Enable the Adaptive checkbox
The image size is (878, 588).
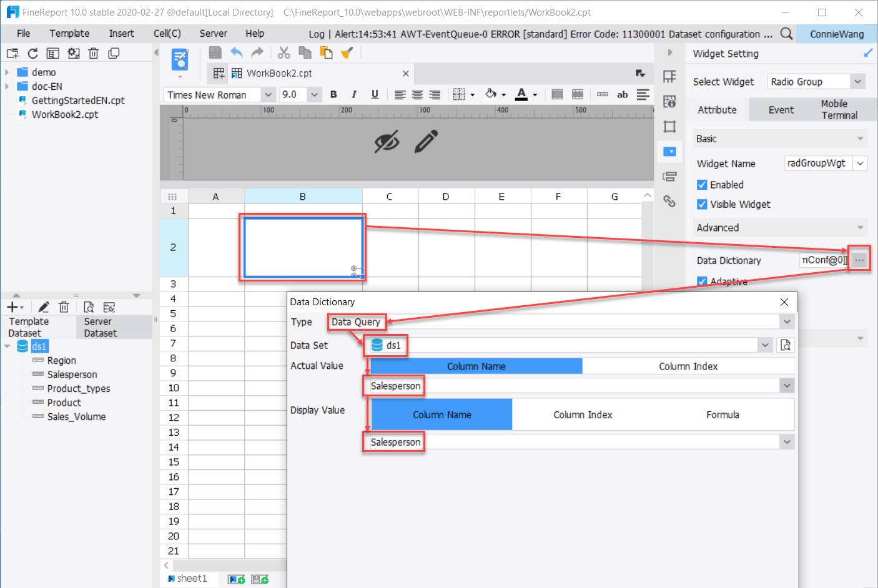[701, 281]
